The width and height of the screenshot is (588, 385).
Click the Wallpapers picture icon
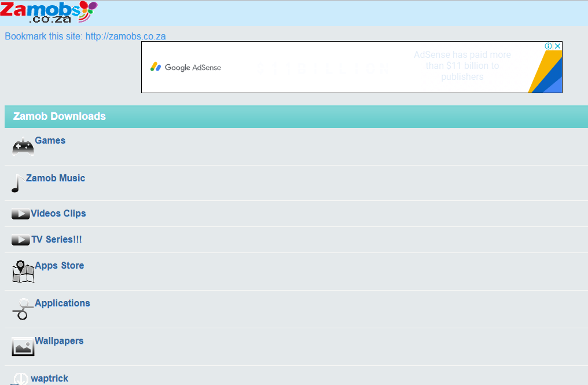[x=23, y=347]
